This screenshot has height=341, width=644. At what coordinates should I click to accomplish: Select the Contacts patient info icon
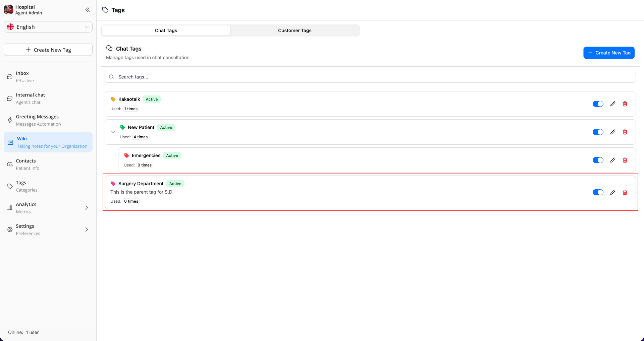(9, 164)
